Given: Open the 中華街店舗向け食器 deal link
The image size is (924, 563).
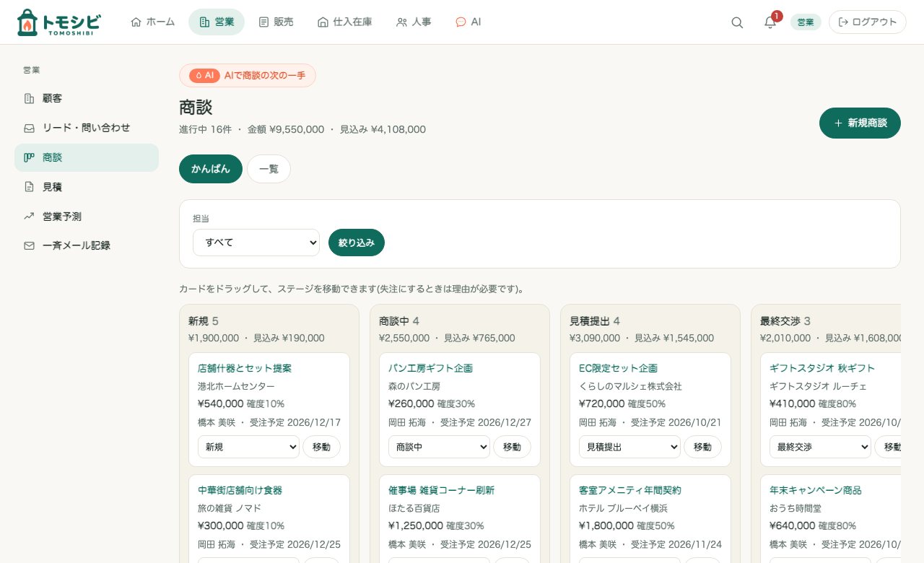Looking at the screenshot, I should (240, 490).
